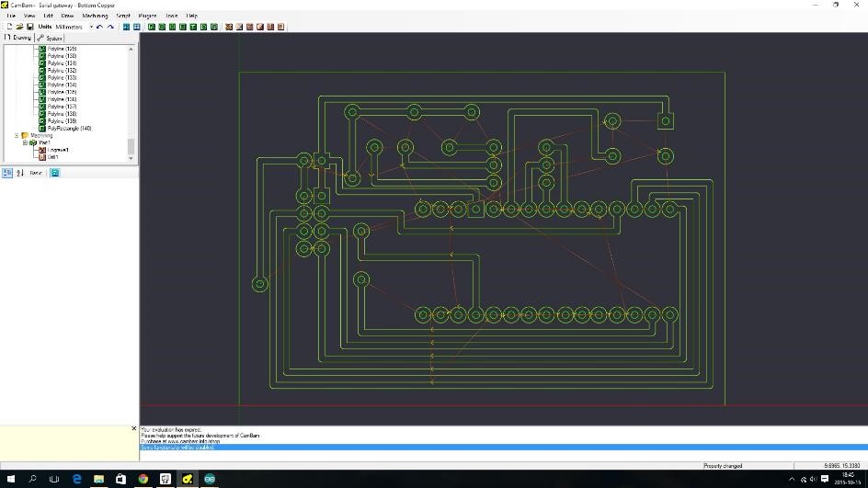This screenshot has width=868, height=488.
Task: Select Polyline (139) in tree
Action: pos(62,121)
